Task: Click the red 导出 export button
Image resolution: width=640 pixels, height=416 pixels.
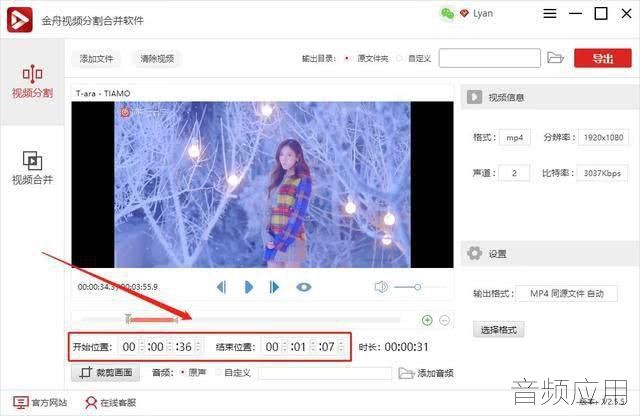Action: click(x=603, y=58)
